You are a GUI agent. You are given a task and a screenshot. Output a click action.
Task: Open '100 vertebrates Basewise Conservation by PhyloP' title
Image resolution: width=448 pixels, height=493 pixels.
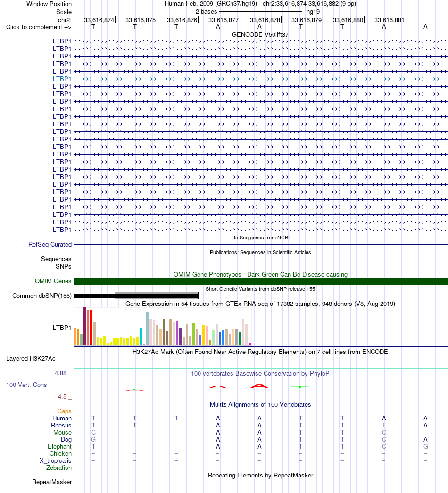coord(260,374)
